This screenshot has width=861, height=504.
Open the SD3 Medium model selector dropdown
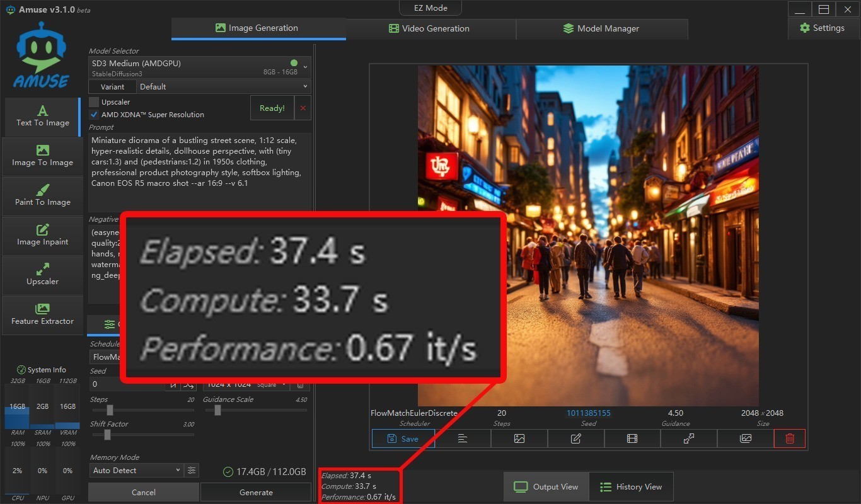click(199, 67)
